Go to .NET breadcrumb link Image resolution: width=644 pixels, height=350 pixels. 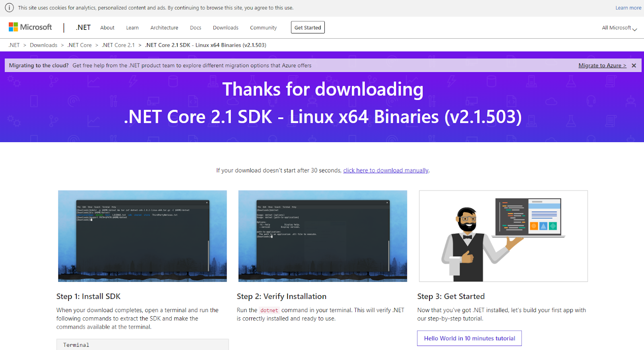(14, 45)
